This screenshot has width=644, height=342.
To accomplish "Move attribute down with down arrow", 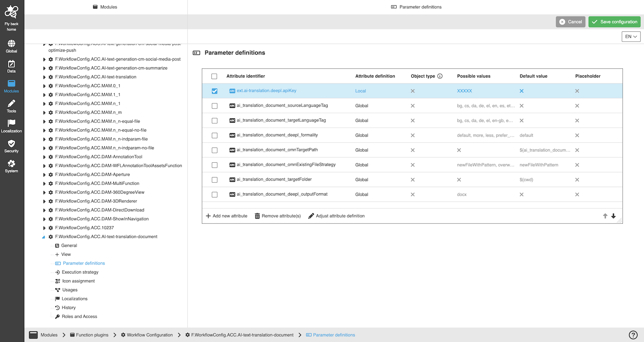I will point(613,216).
